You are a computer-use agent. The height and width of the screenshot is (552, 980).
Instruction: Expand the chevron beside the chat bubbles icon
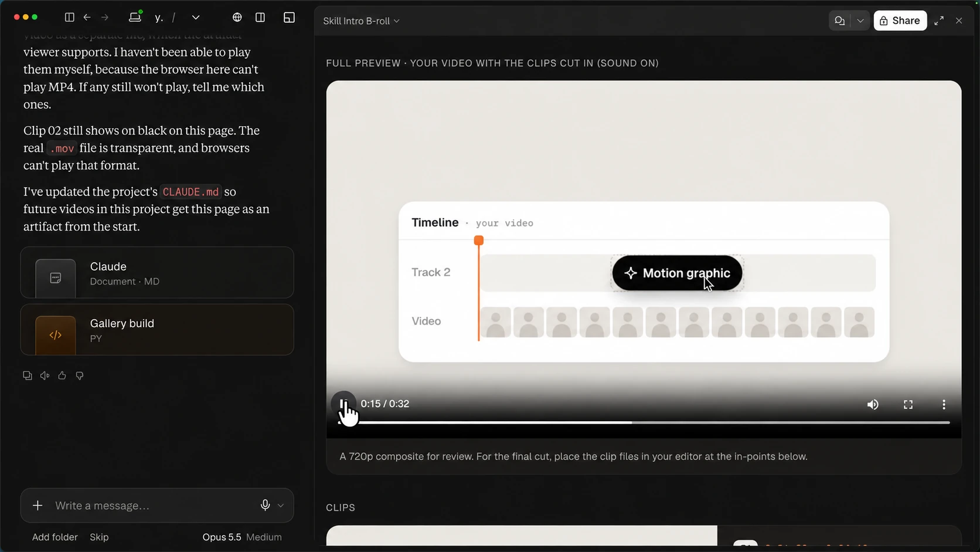pyautogui.click(x=860, y=21)
